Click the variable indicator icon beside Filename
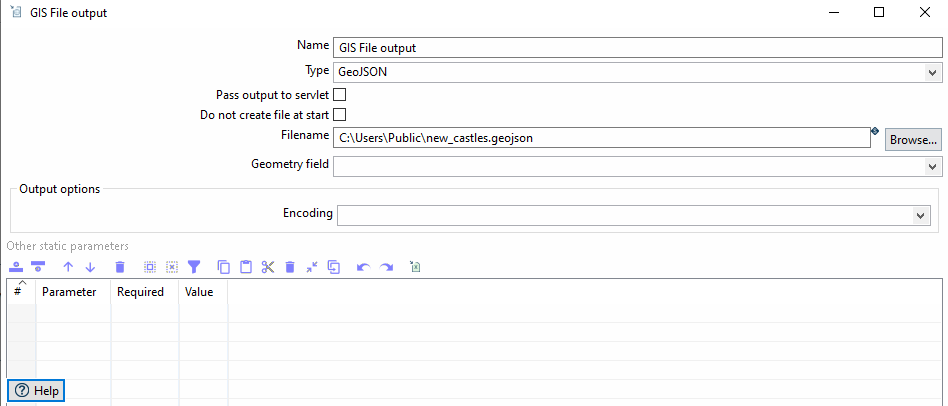Screen dimensions: 948x406 click(874, 130)
